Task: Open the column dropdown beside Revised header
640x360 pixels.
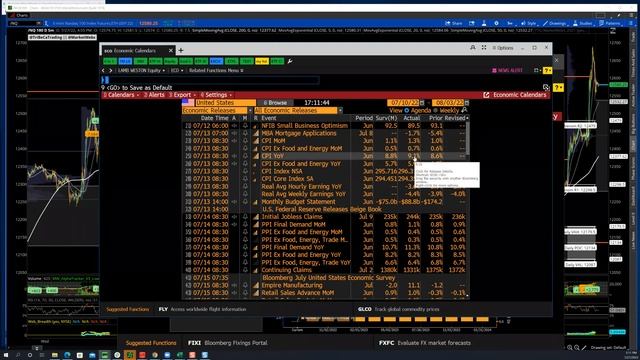Action: 467,118
